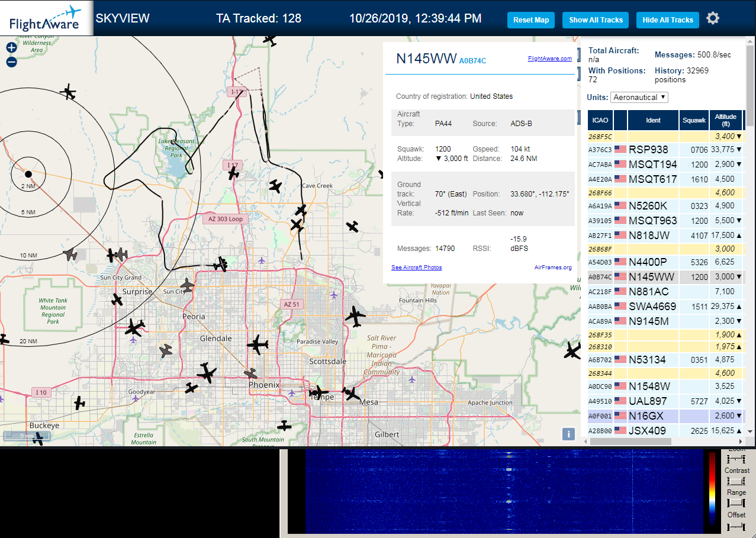
Task: Select aircraft icon beside Paradise Valley
Action: (x=258, y=344)
